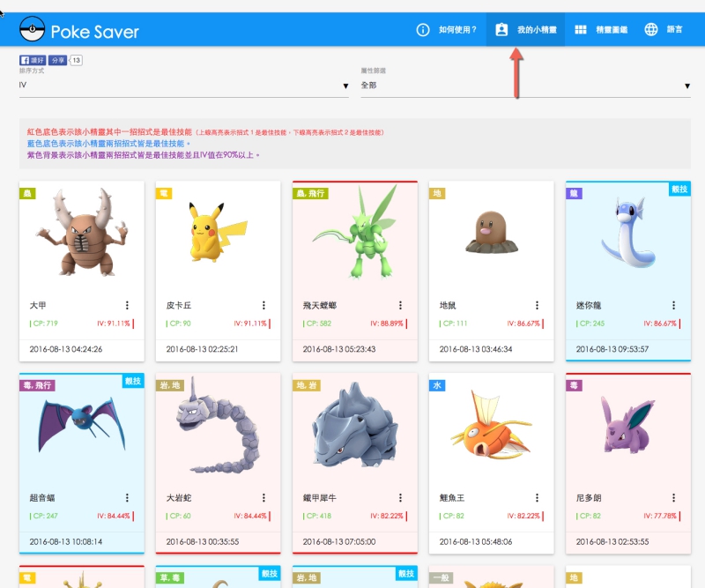Click the 鯉魚王 name label
The image size is (705, 588).
452,498
